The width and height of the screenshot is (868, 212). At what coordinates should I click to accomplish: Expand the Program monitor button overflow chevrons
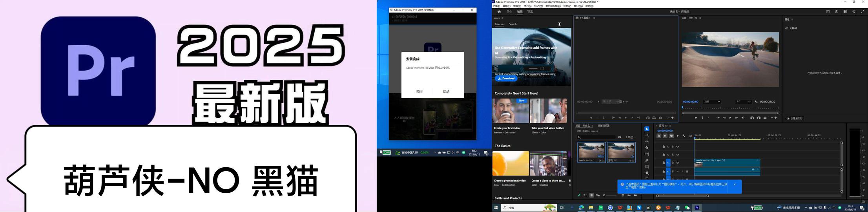tap(771, 118)
